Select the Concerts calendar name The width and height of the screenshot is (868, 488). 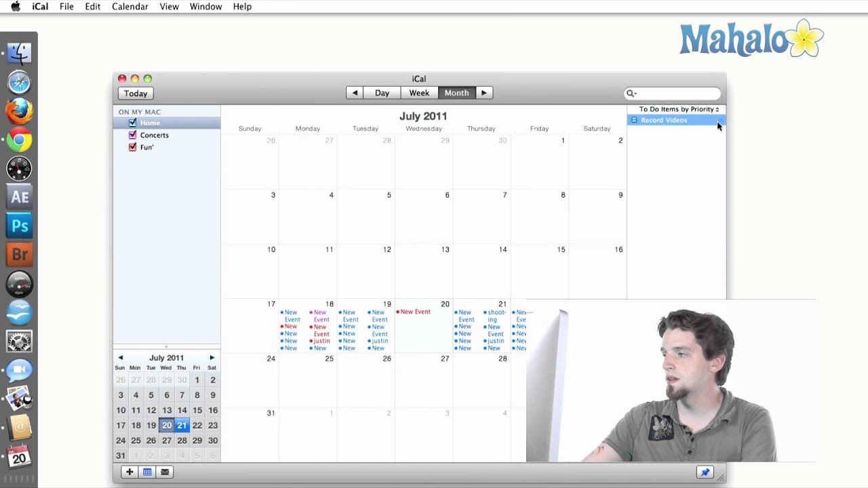155,135
